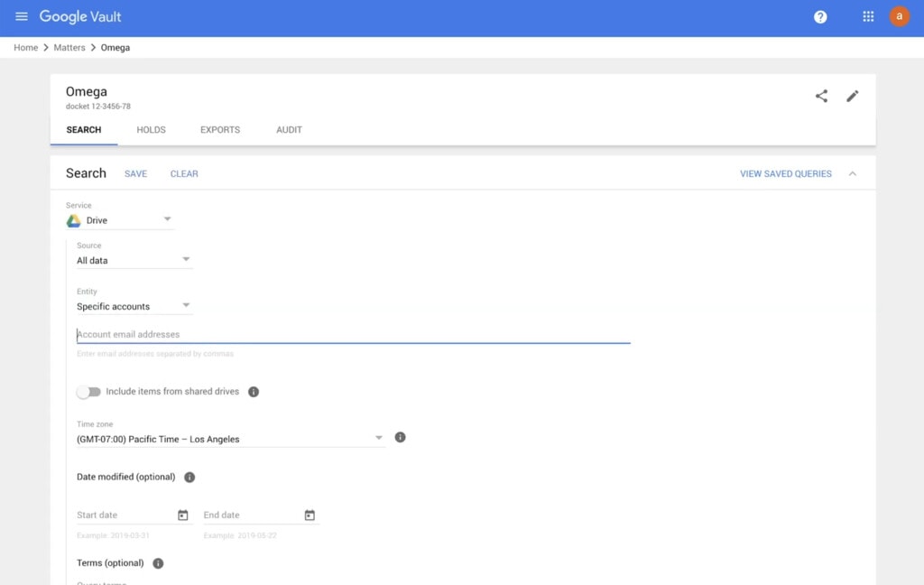Collapse the Search panel chevron

[852, 173]
